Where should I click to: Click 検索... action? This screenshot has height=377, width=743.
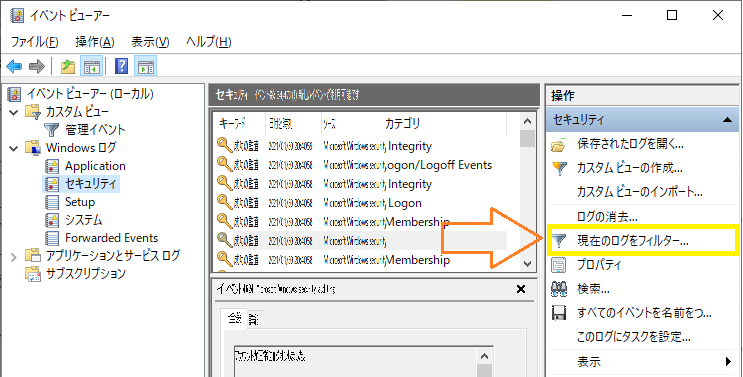point(593,289)
